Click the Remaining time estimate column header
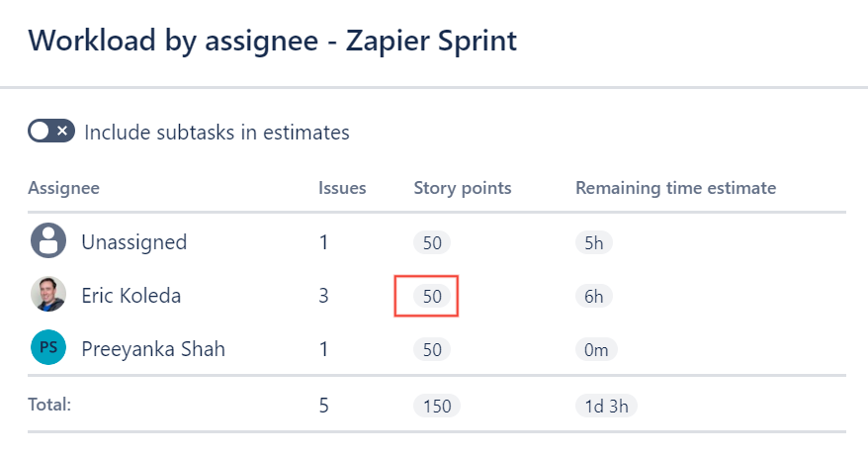This screenshot has width=868, height=457. 675,188
